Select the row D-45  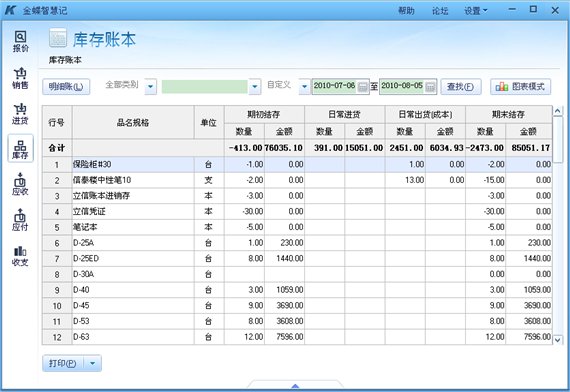tap(297, 305)
